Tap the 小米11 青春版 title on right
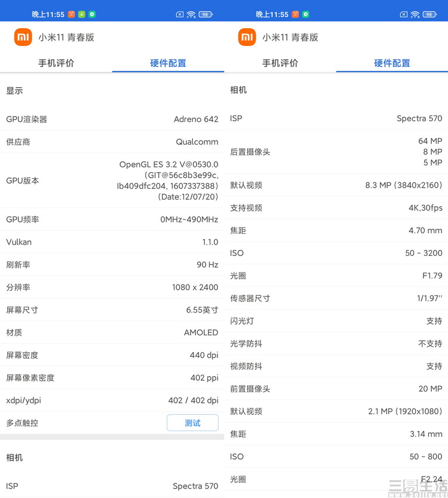The width and height of the screenshot is (448, 498). click(x=290, y=38)
